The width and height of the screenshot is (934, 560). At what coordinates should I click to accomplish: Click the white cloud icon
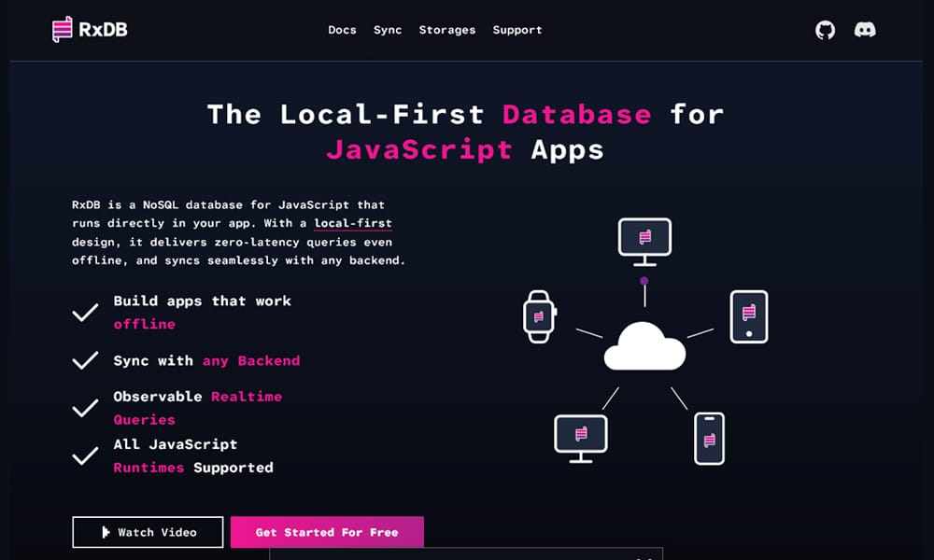coord(644,346)
